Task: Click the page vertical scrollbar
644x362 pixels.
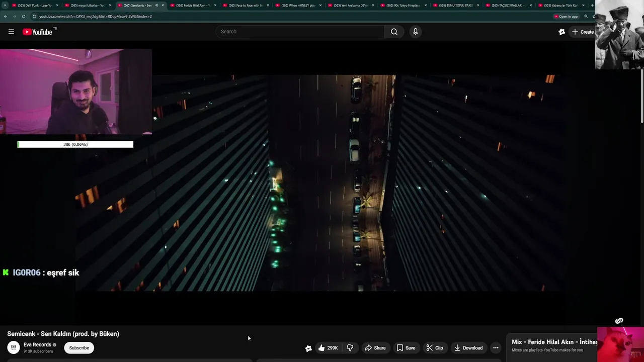Action: 641,96
